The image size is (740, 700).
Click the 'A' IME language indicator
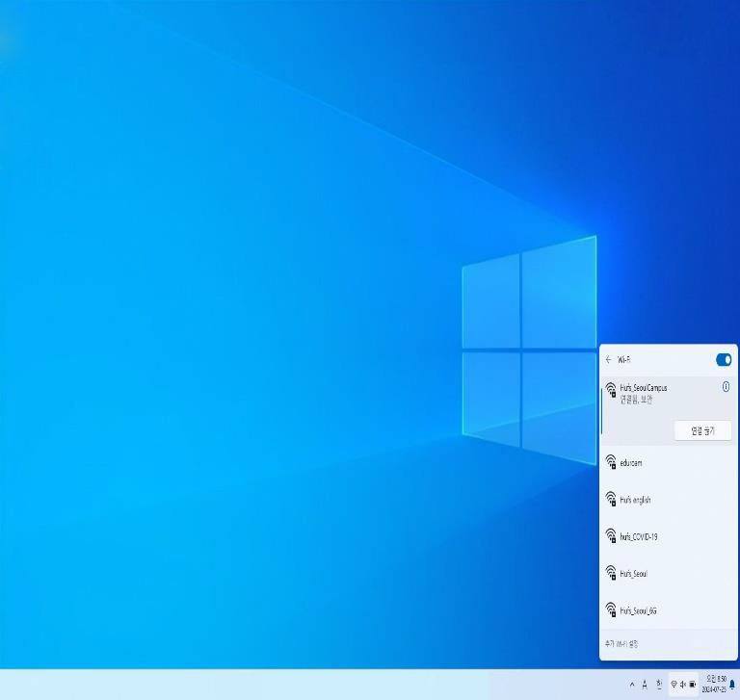pyautogui.click(x=645, y=685)
